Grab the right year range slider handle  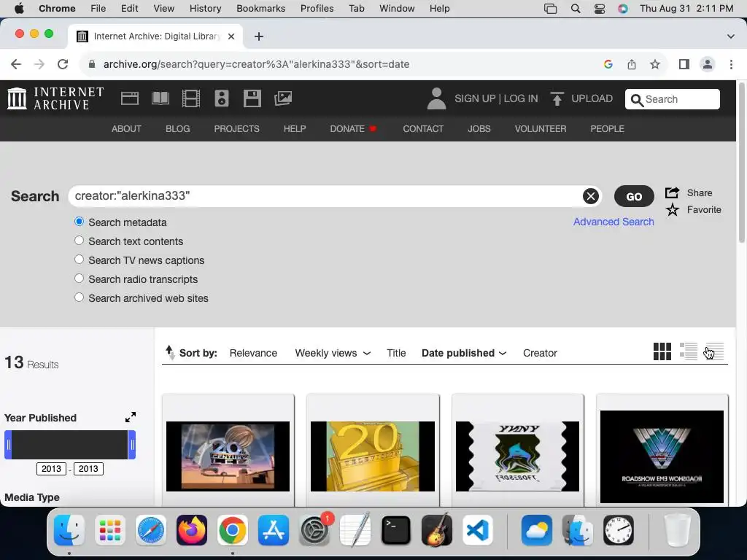[132, 445]
